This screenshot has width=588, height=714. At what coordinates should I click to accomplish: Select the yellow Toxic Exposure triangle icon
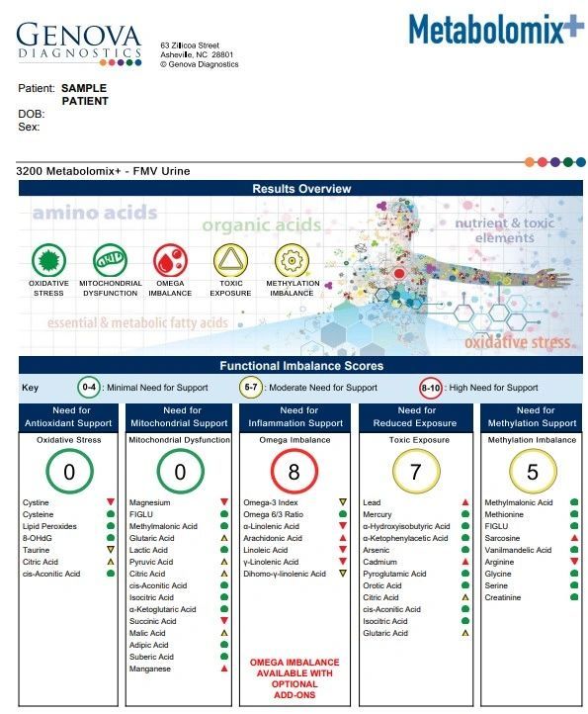pos(230,260)
